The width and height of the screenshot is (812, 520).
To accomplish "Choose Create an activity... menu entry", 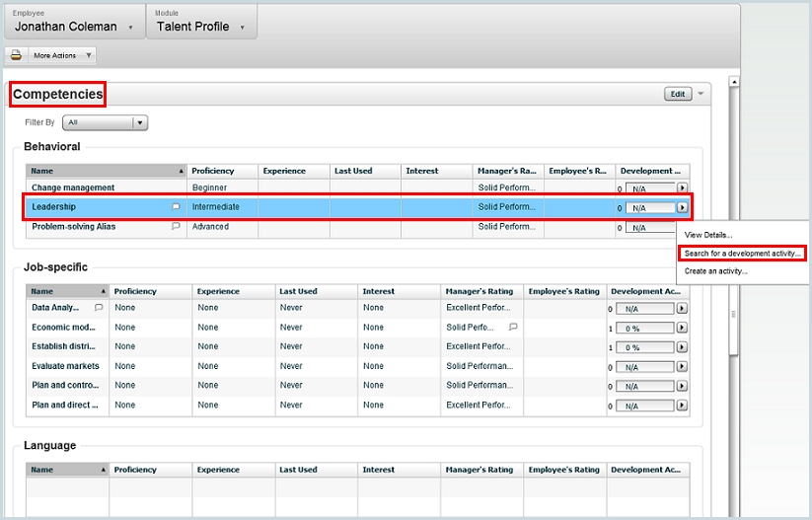I will pyautogui.click(x=716, y=271).
